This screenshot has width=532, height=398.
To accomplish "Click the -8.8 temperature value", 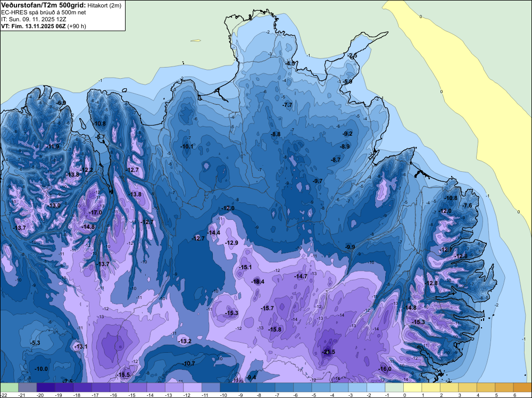I will pos(275,134).
